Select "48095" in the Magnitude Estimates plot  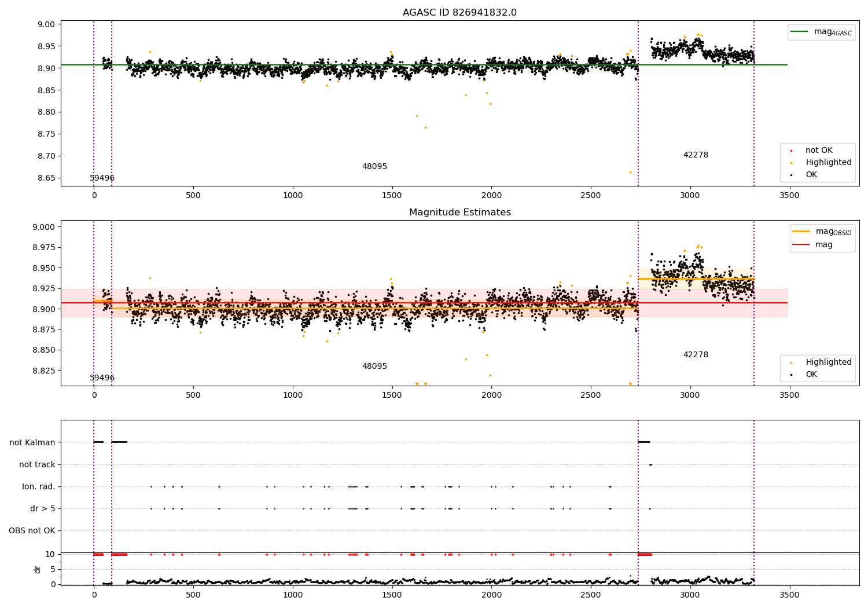pyautogui.click(x=374, y=367)
